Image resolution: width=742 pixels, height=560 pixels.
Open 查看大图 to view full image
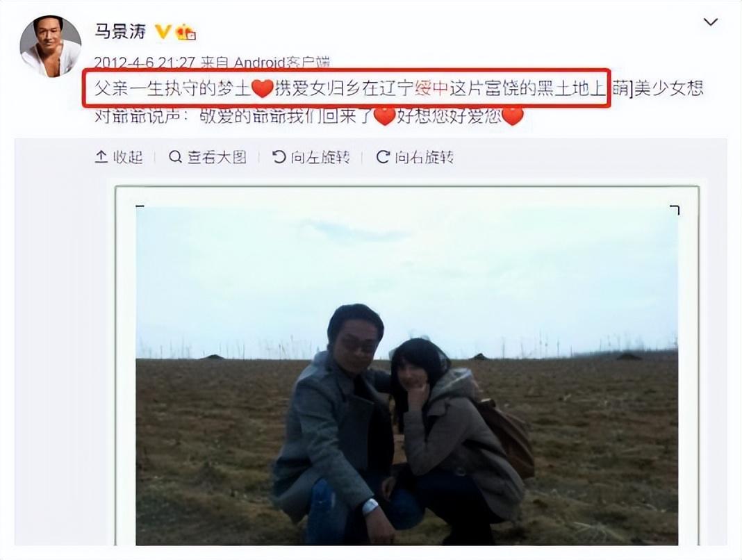(208, 157)
